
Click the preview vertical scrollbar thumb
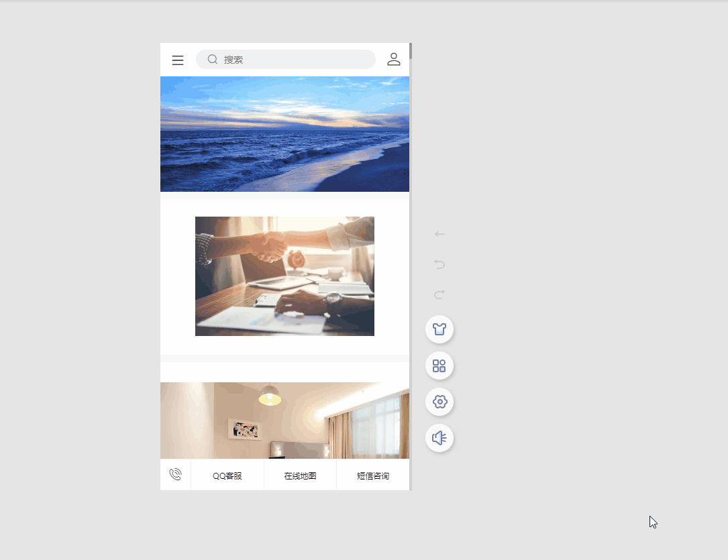click(x=411, y=51)
